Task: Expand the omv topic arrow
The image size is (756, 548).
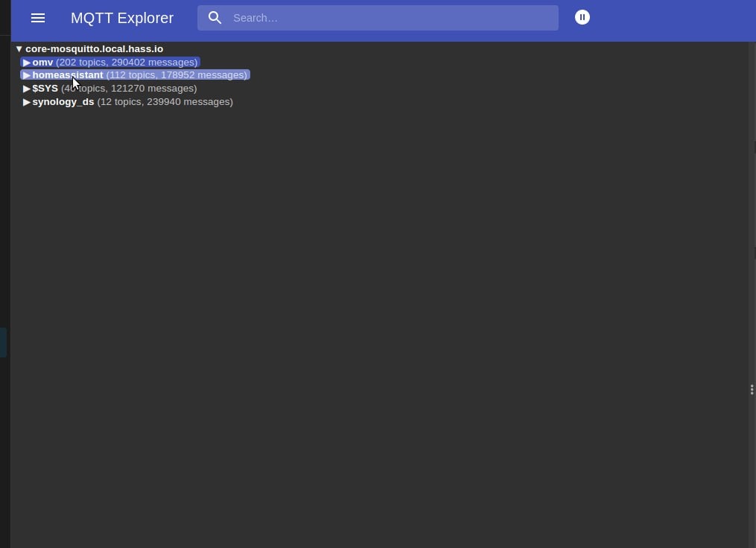Action: (x=27, y=63)
